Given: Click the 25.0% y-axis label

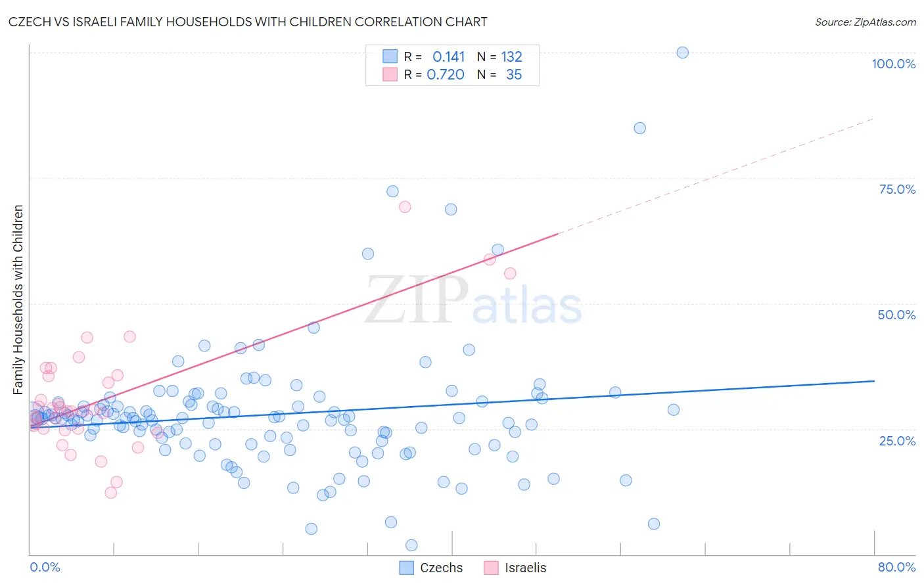Looking at the screenshot, I should pos(897,440).
